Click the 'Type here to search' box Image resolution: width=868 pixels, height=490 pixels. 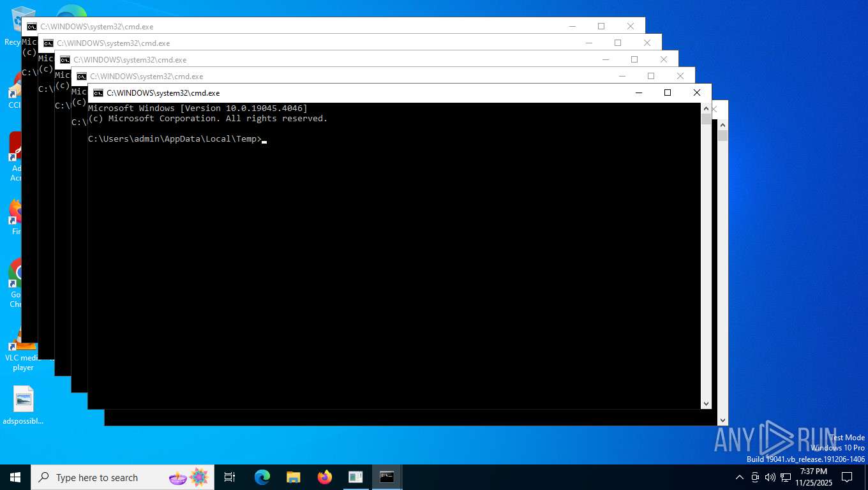click(123, 477)
